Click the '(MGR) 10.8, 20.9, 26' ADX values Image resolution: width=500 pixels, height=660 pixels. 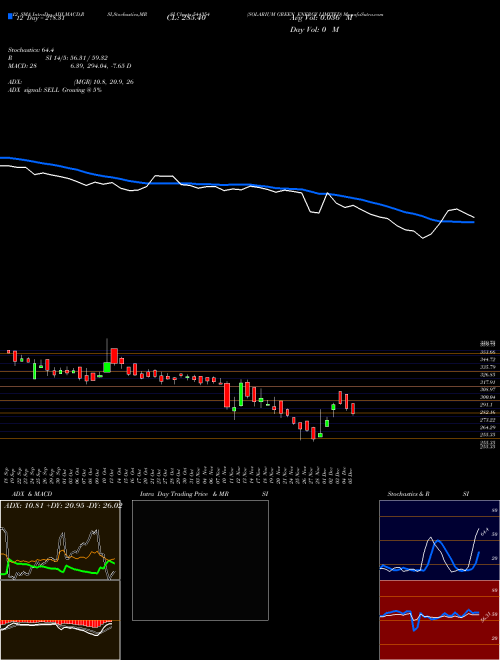104,82
